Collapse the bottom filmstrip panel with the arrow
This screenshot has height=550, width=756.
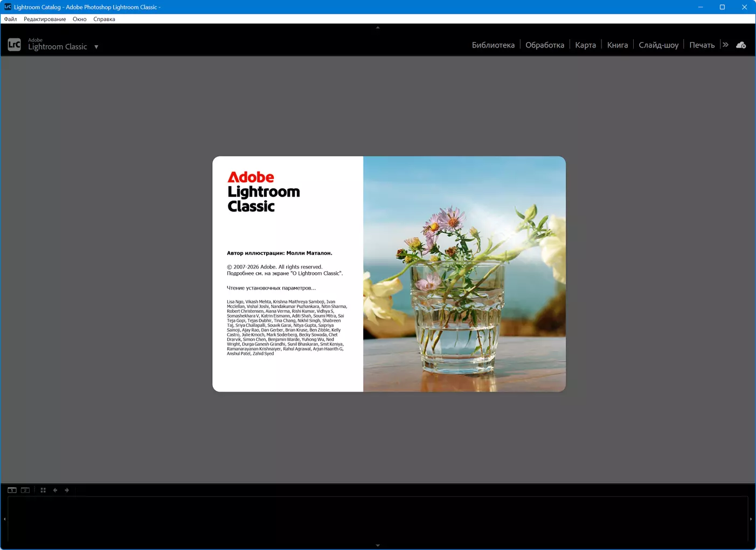[378, 545]
